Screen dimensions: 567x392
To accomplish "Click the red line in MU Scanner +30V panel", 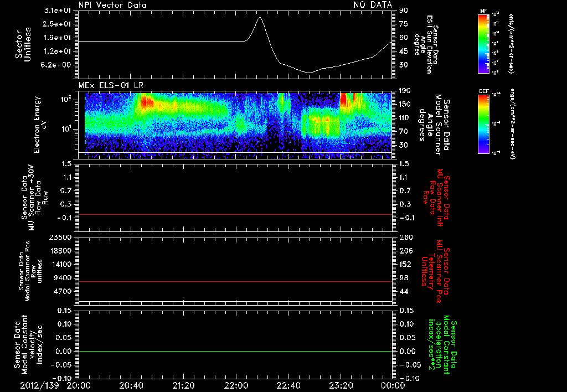I will click(x=235, y=214).
